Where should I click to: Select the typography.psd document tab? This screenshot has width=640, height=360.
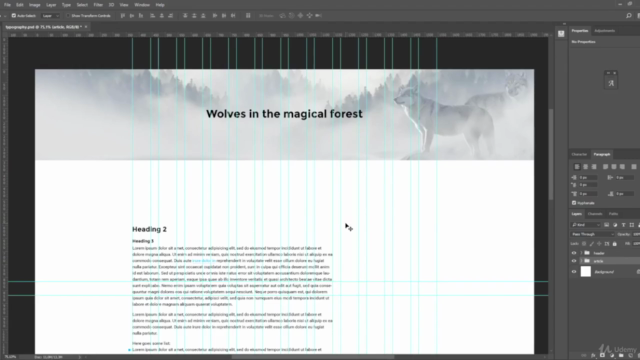pyautogui.click(x=43, y=27)
